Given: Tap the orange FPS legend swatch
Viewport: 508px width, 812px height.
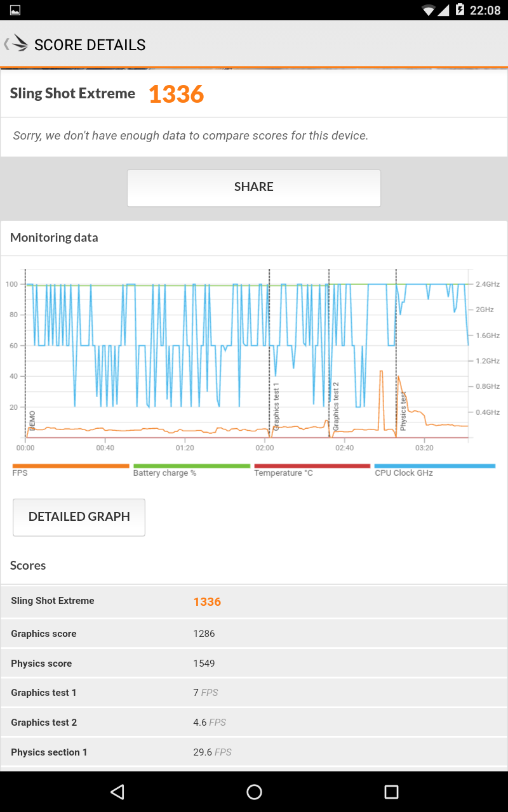Looking at the screenshot, I should (x=70, y=466).
